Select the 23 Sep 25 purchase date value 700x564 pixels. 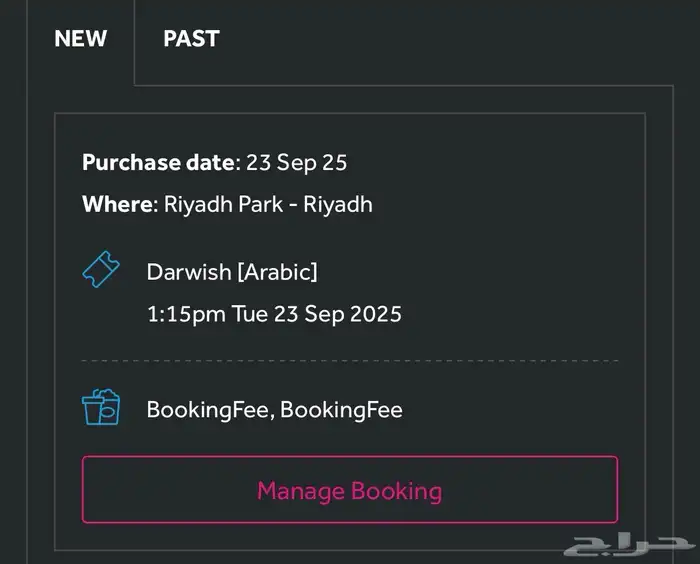point(297,162)
